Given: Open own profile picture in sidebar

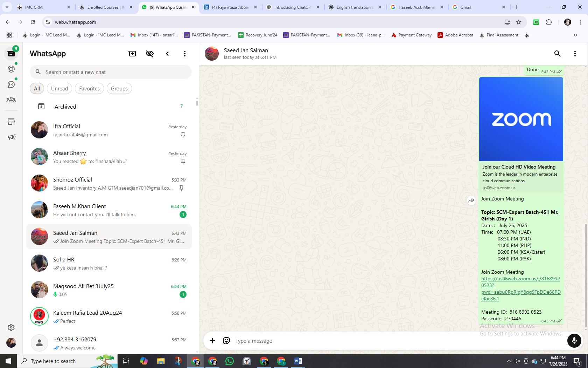Looking at the screenshot, I should pyautogui.click(x=11, y=343).
